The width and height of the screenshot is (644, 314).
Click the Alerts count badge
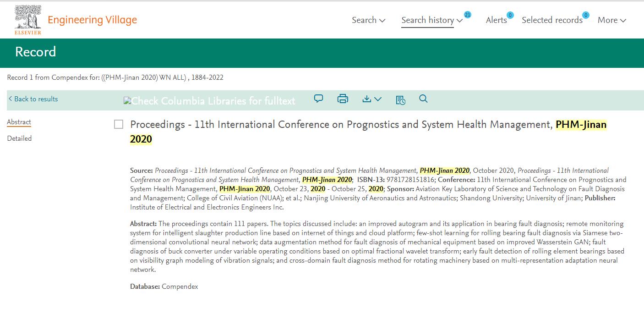click(x=510, y=15)
